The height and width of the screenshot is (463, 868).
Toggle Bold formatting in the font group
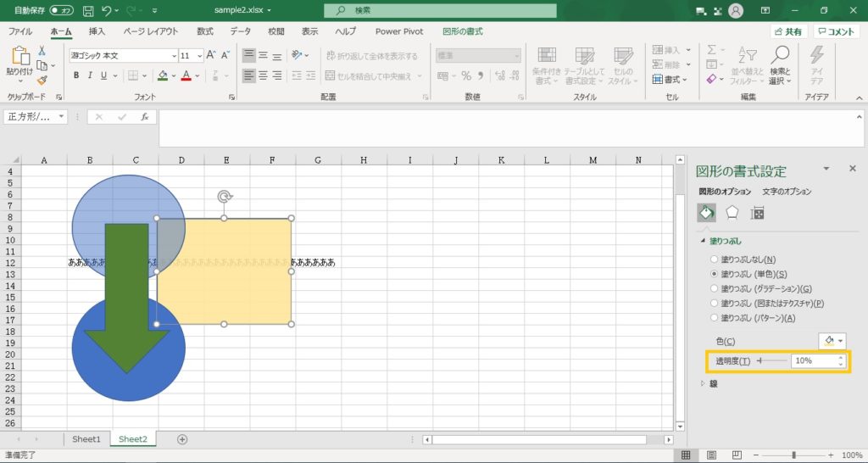(76, 75)
